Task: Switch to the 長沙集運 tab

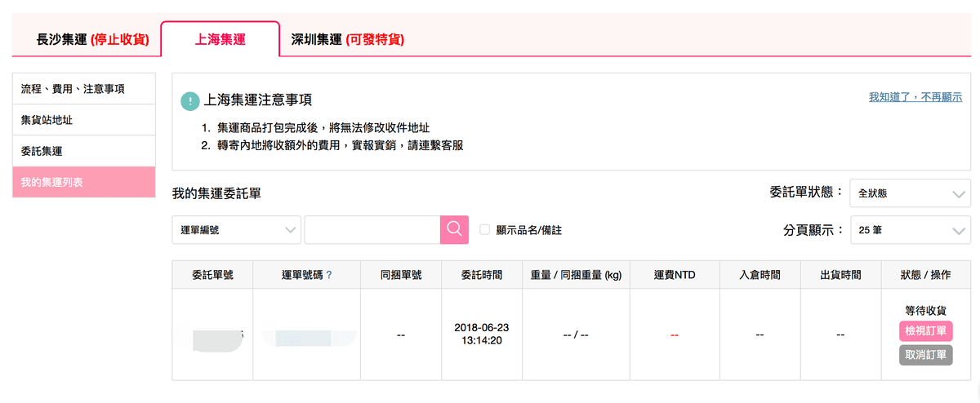Action: click(x=92, y=39)
